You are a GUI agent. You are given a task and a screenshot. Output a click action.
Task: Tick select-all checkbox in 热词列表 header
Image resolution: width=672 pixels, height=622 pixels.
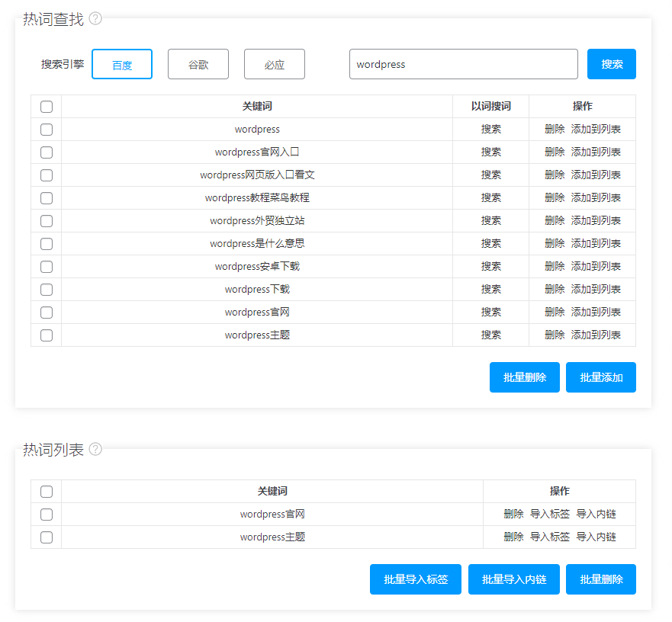tap(47, 492)
